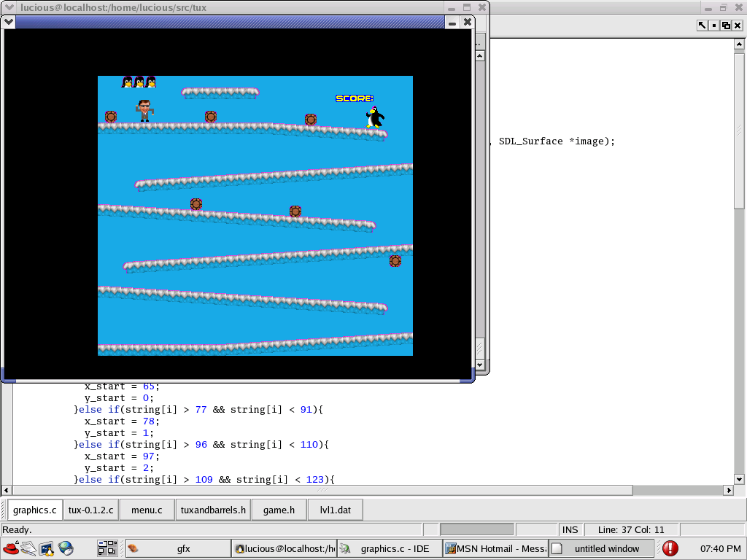Click the workspace switcher pager icon
Screen dimensions: 747x560
[x=107, y=548]
